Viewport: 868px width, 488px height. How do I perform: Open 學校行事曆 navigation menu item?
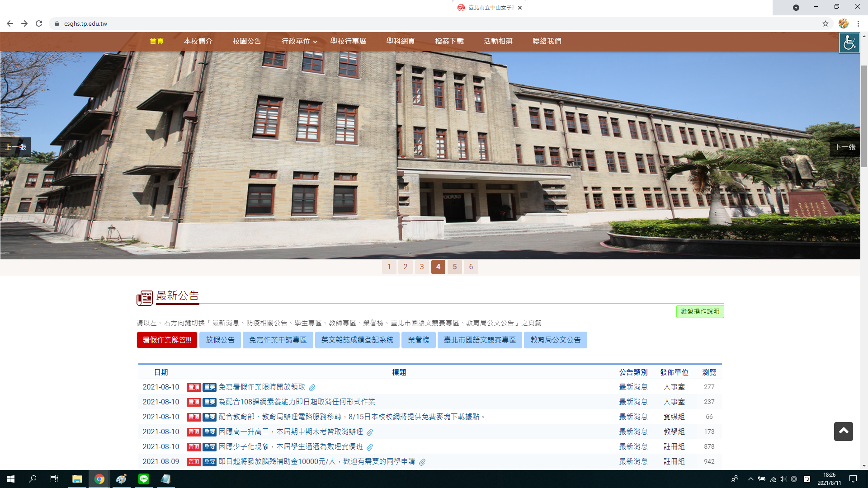tap(348, 41)
